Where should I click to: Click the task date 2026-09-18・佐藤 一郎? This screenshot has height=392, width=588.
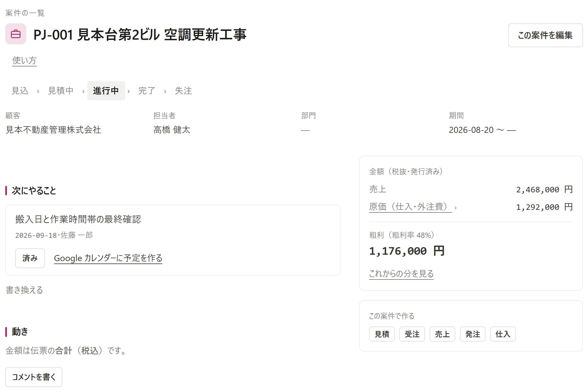(x=54, y=235)
